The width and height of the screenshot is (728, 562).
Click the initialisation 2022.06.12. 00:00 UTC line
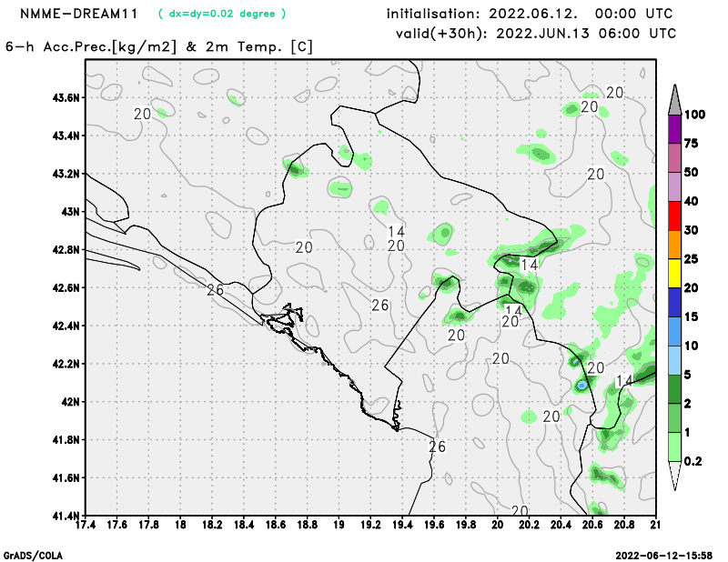tap(530, 14)
